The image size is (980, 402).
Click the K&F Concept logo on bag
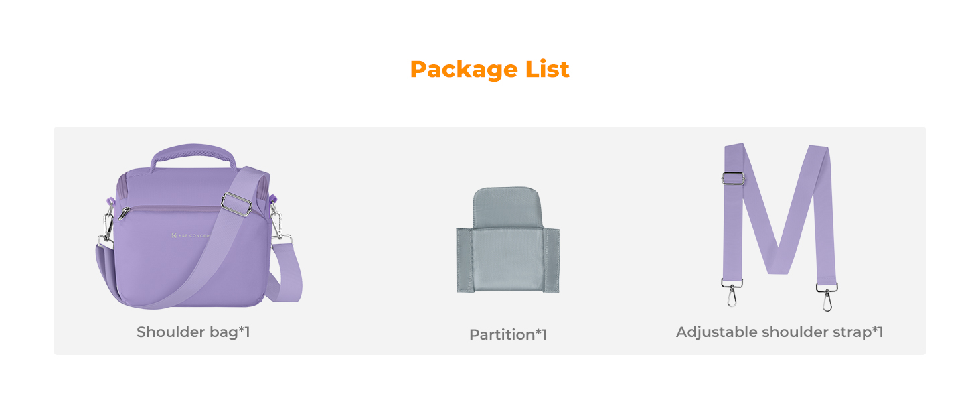[191, 236]
